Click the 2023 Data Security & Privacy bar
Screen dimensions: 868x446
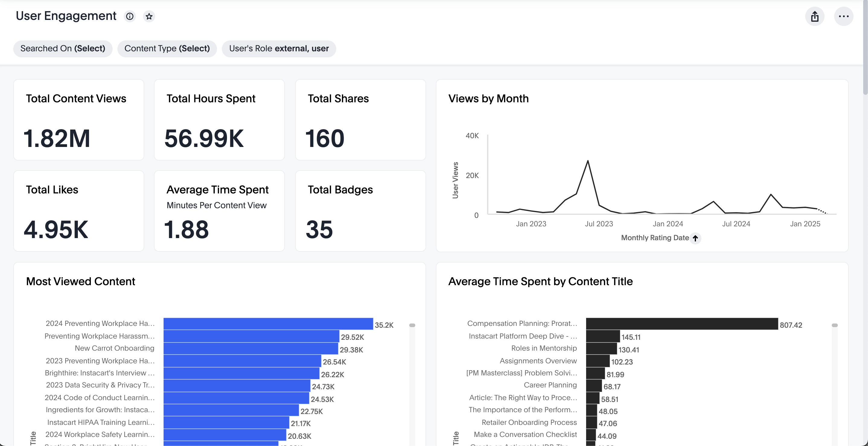click(237, 385)
